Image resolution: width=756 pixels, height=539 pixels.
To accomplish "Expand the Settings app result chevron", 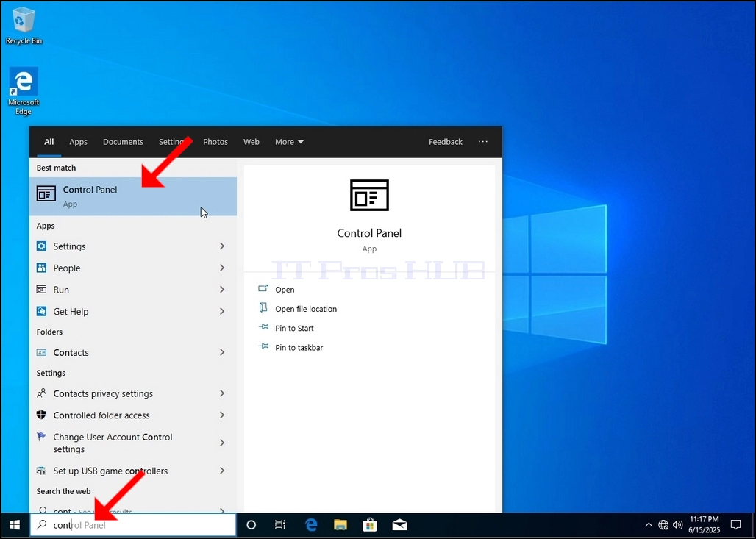I will 222,246.
